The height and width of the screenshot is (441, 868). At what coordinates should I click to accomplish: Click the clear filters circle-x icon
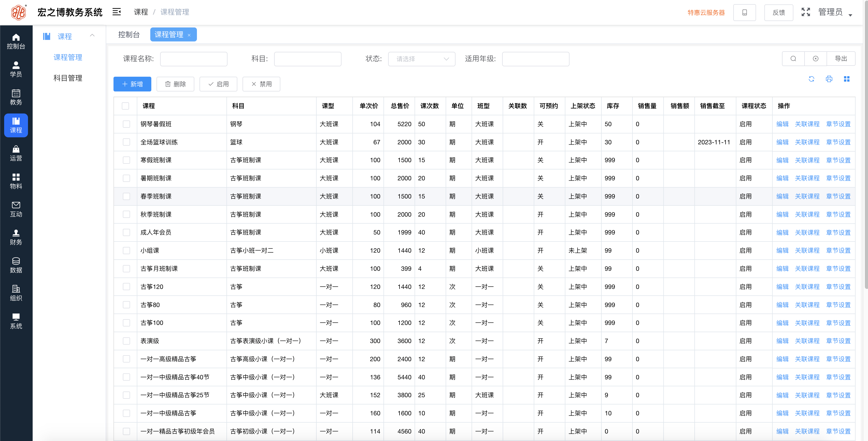point(815,59)
